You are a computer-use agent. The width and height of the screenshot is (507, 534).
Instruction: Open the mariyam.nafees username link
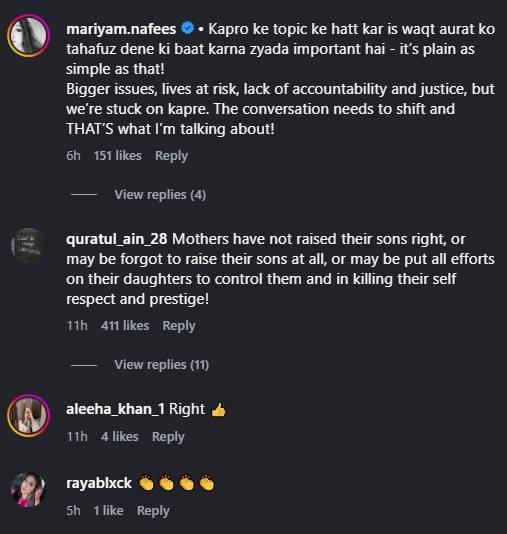pos(121,29)
